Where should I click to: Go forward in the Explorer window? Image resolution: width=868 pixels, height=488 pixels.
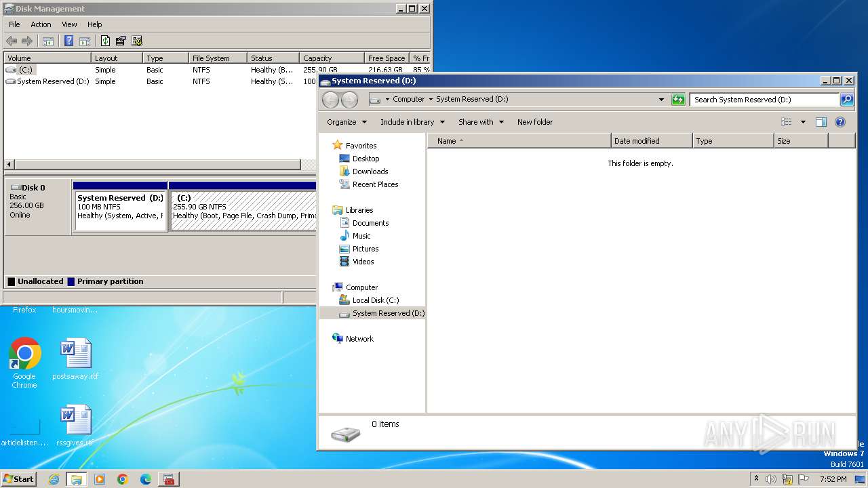coord(349,100)
